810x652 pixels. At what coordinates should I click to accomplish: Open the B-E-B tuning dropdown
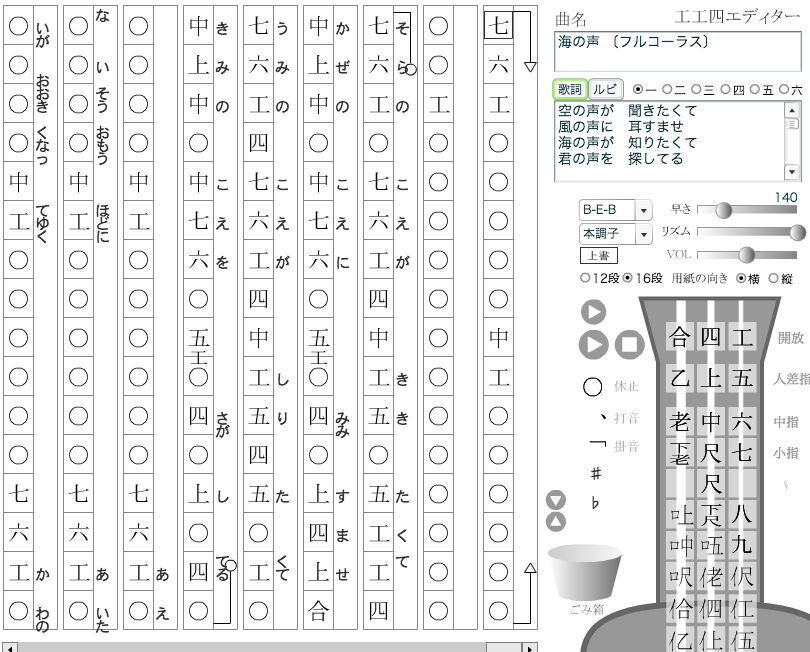[643, 211]
